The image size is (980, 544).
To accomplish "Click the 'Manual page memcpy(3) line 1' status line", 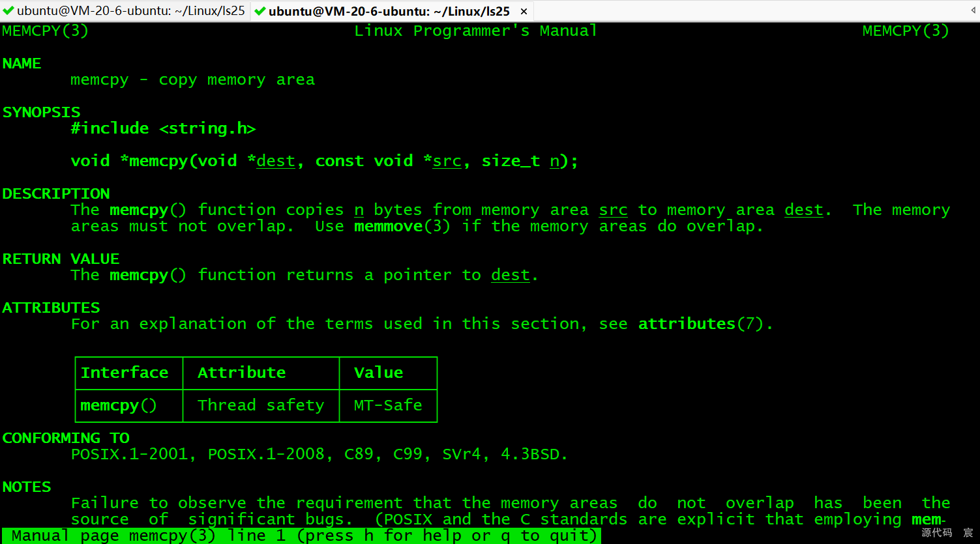I will (301, 536).
